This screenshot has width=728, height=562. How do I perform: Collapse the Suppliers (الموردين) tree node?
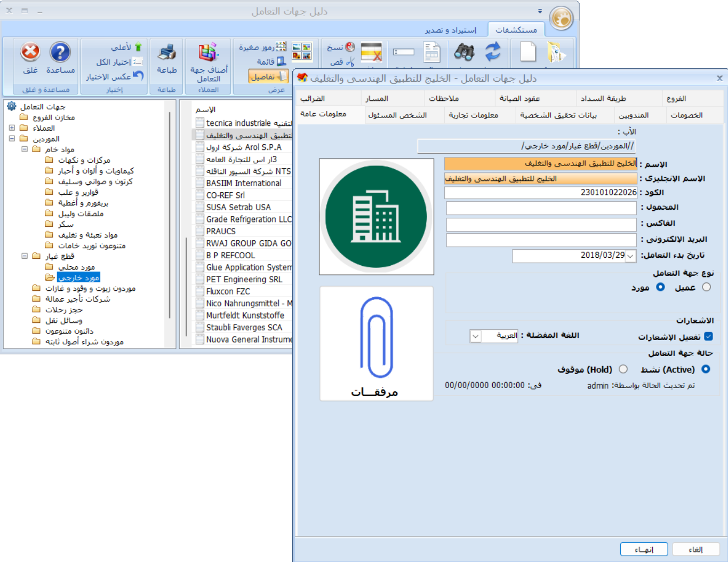click(x=12, y=139)
